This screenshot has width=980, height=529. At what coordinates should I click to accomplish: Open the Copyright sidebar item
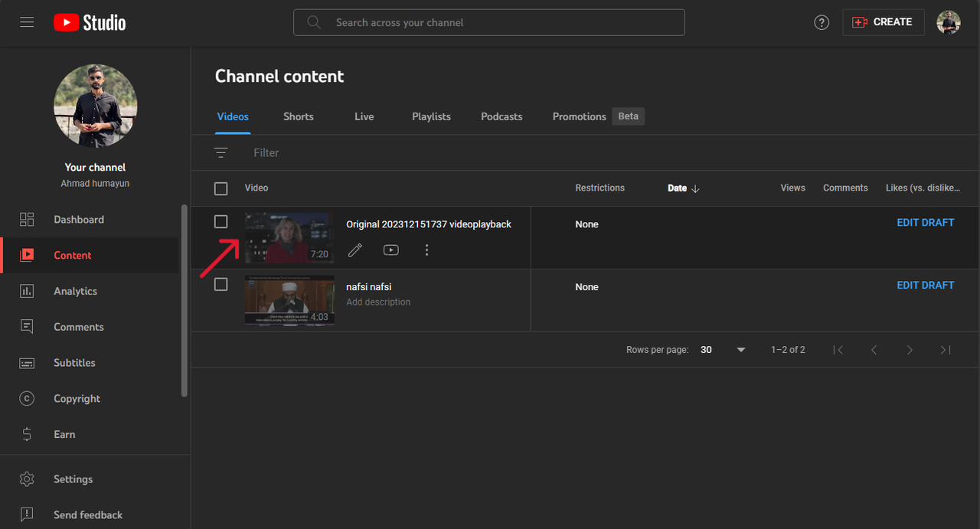(x=90, y=398)
